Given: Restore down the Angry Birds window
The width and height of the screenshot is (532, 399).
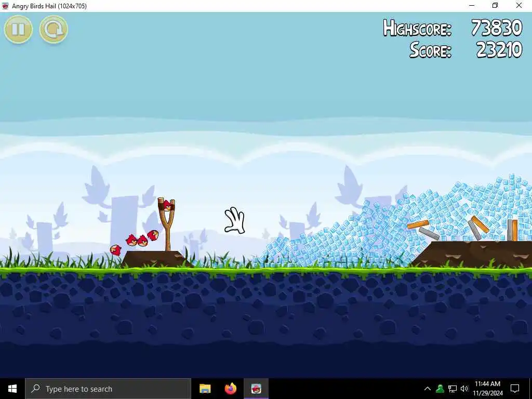Looking at the screenshot, I should click(x=495, y=6).
